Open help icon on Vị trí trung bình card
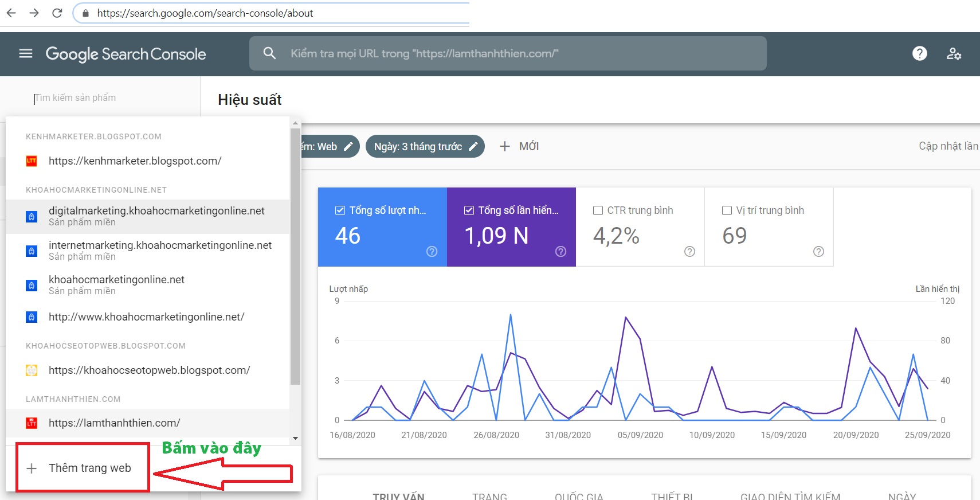Viewport: 980px width, 500px height. pyautogui.click(x=819, y=251)
